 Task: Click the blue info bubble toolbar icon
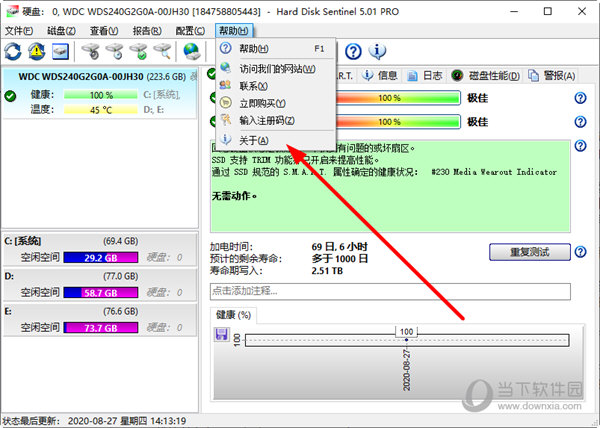coord(377,51)
